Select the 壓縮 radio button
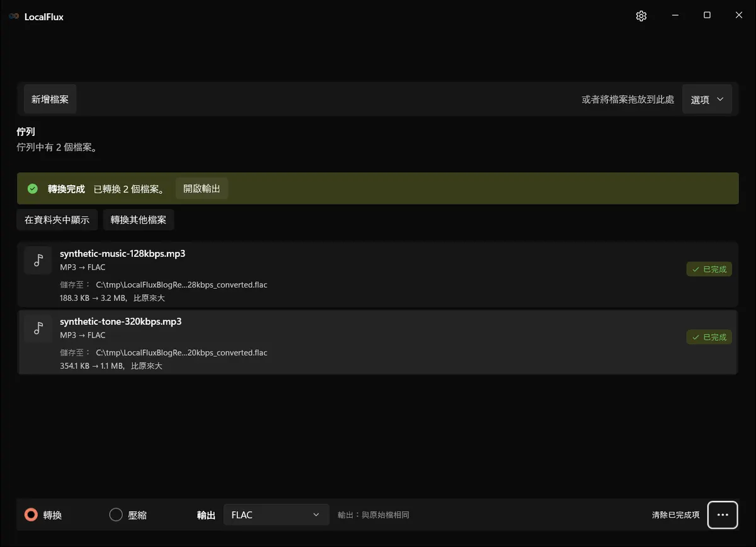Image resolution: width=756 pixels, height=547 pixels. (x=116, y=515)
